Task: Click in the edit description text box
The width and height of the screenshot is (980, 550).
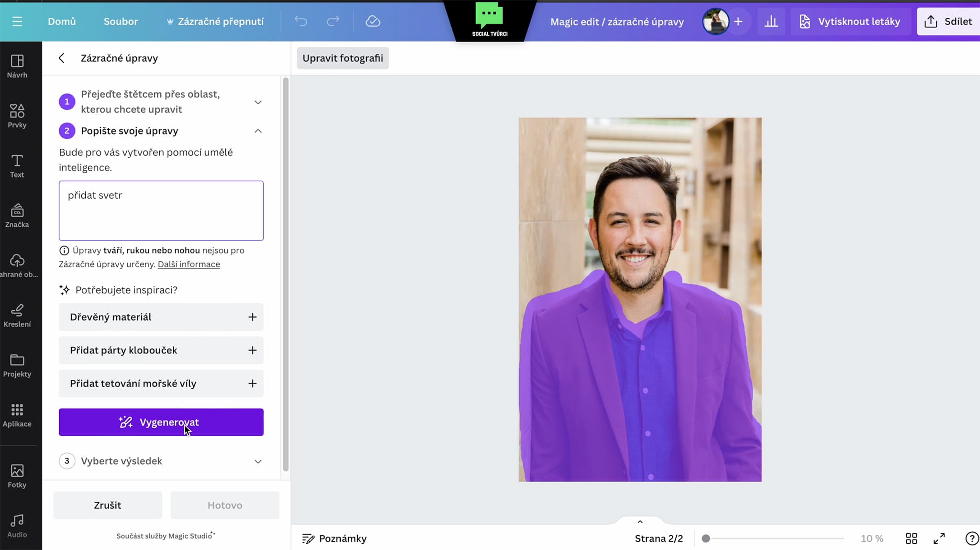Action: [161, 210]
